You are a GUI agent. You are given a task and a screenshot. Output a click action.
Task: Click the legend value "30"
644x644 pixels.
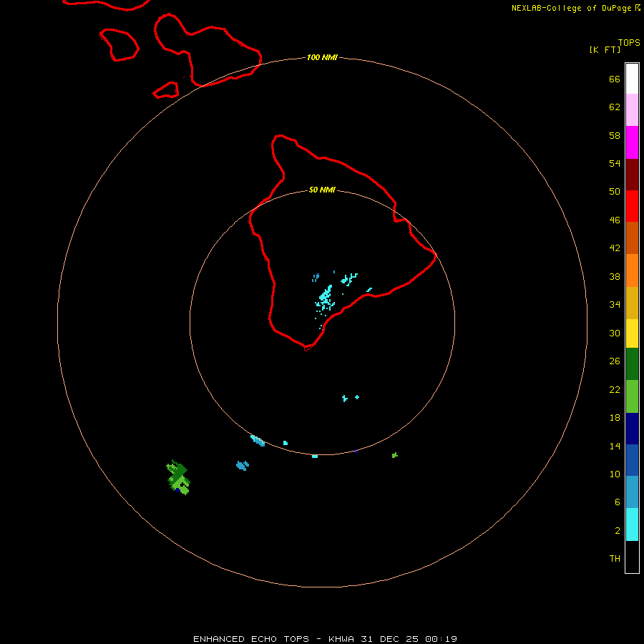click(615, 333)
